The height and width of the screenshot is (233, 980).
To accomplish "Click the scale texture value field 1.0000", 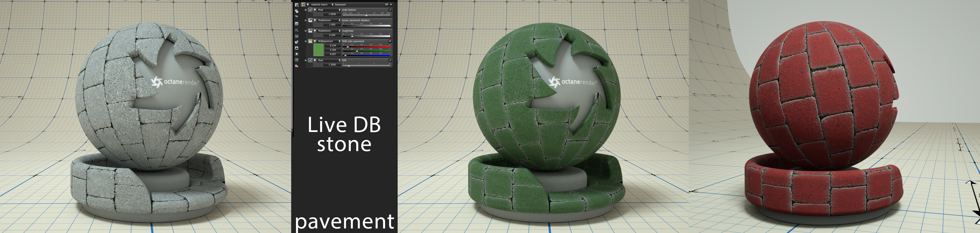I will 333,14.
